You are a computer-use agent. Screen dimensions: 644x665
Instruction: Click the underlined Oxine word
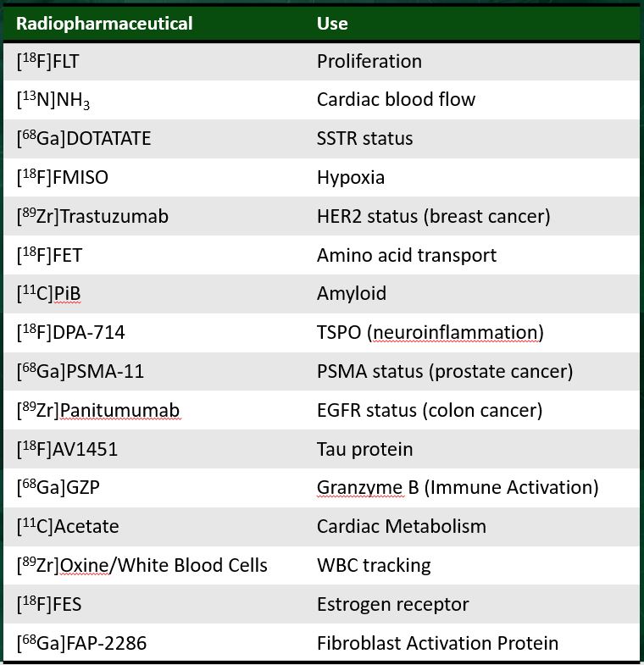(x=85, y=565)
